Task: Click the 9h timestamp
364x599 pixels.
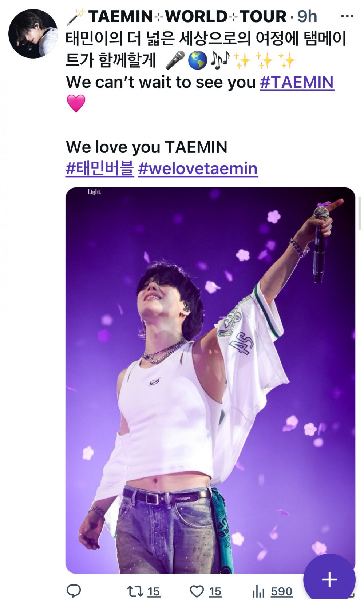Action: coord(307,17)
